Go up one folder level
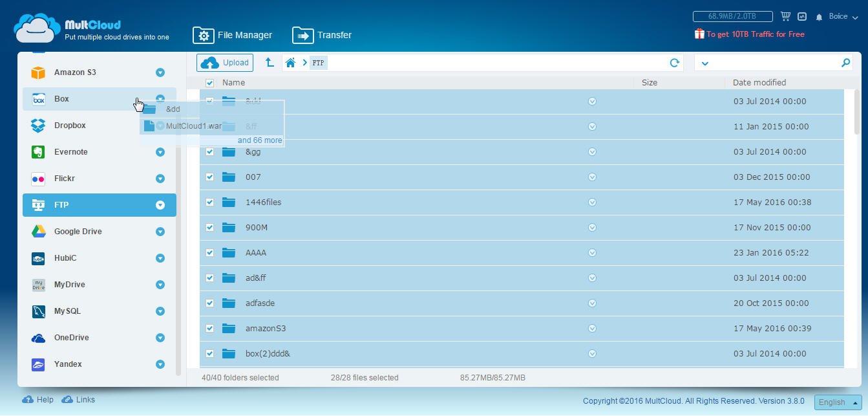The width and height of the screenshot is (868, 416). (270, 63)
